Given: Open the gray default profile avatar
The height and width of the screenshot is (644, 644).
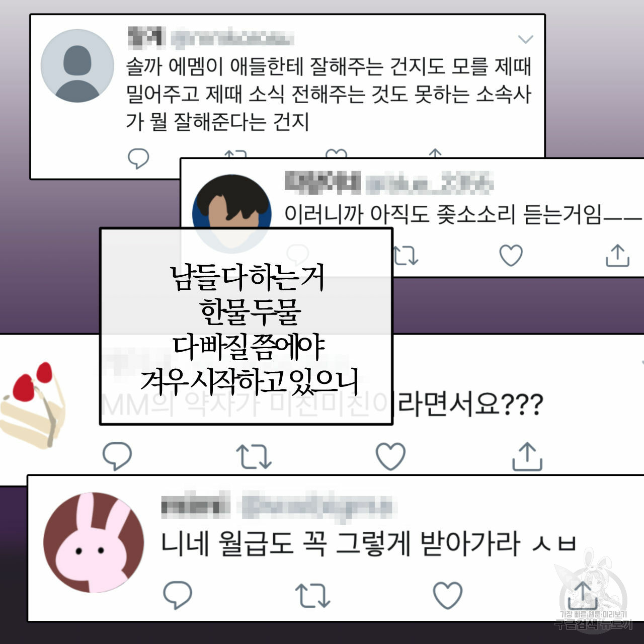Looking at the screenshot, I should (x=77, y=66).
